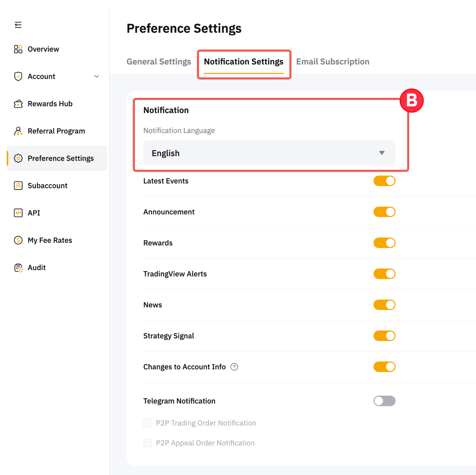Open the Notification Language dropdown
The height and width of the screenshot is (475, 476).
click(x=269, y=153)
